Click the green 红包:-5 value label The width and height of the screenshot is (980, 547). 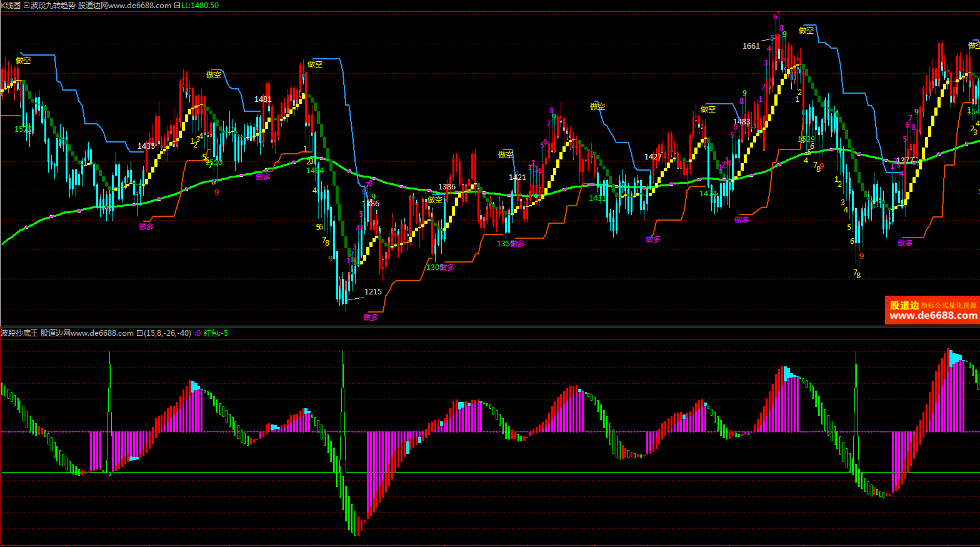coord(216,333)
